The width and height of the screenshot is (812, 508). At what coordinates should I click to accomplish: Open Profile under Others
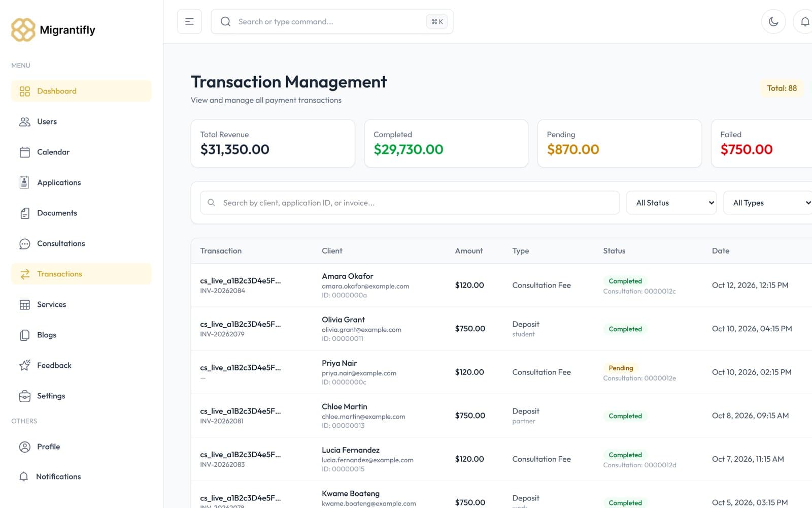(x=81, y=447)
